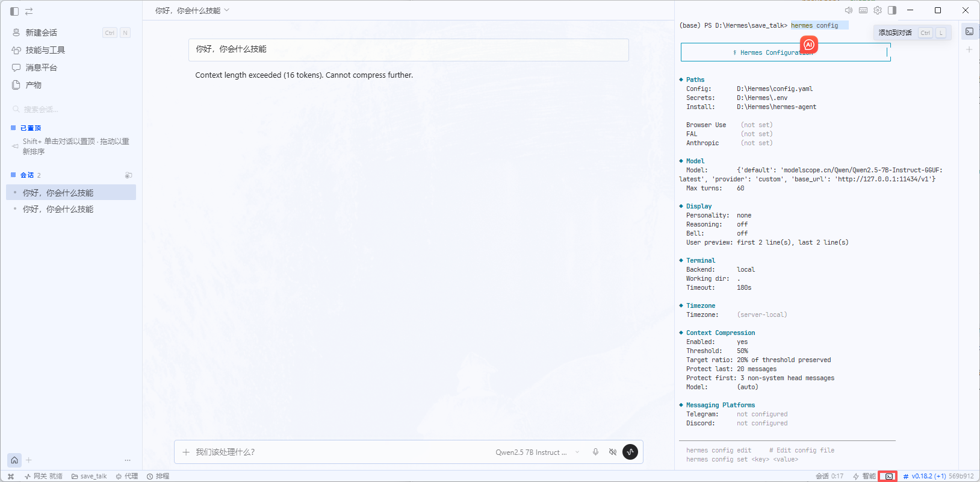980x482 pixels.
Task: Click the icon right of 会话 header
Action: pyautogui.click(x=128, y=175)
